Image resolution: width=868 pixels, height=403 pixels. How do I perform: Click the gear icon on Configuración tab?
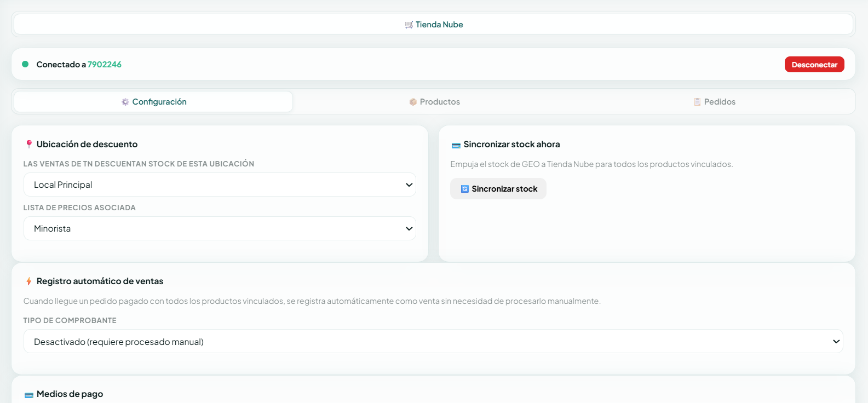pyautogui.click(x=125, y=102)
